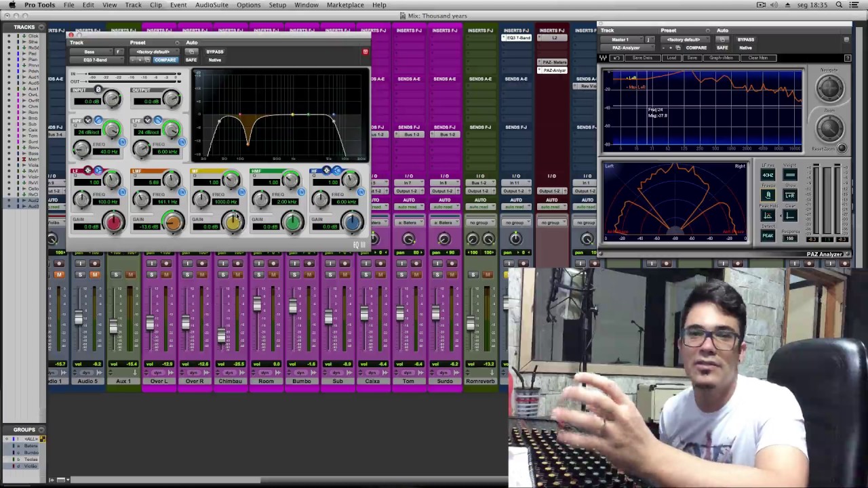Open the Window menu

[307, 5]
